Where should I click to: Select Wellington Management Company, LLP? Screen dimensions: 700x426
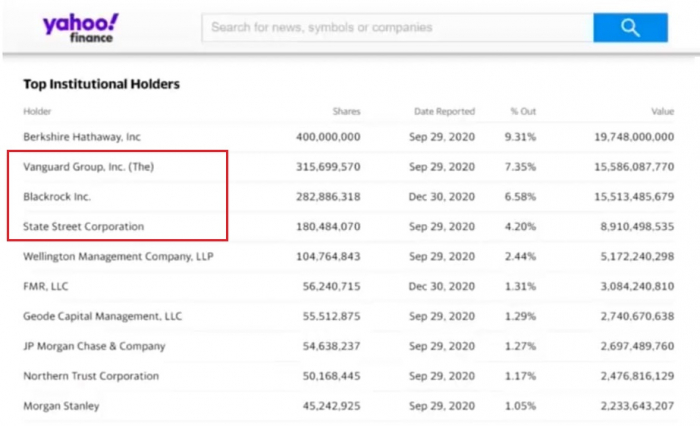click(x=118, y=256)
